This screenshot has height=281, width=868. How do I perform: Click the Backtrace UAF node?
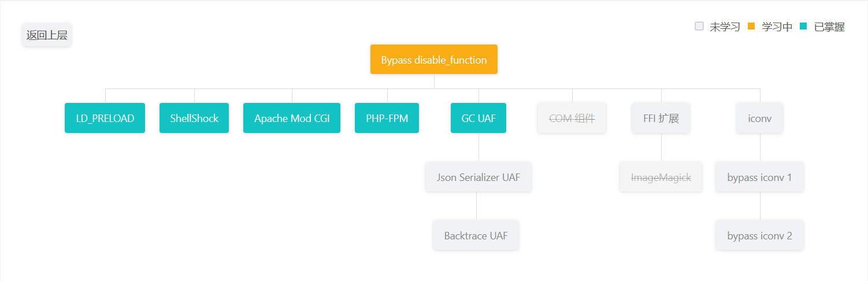pyautogui.click(x=476, y=235)
